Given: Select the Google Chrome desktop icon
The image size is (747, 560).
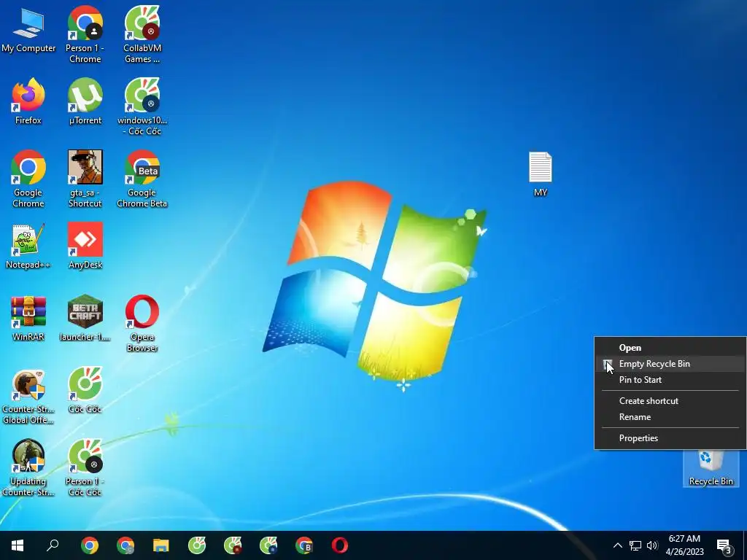Looking at the screenshot, I should pyautogui.click(x=28, y=179).
